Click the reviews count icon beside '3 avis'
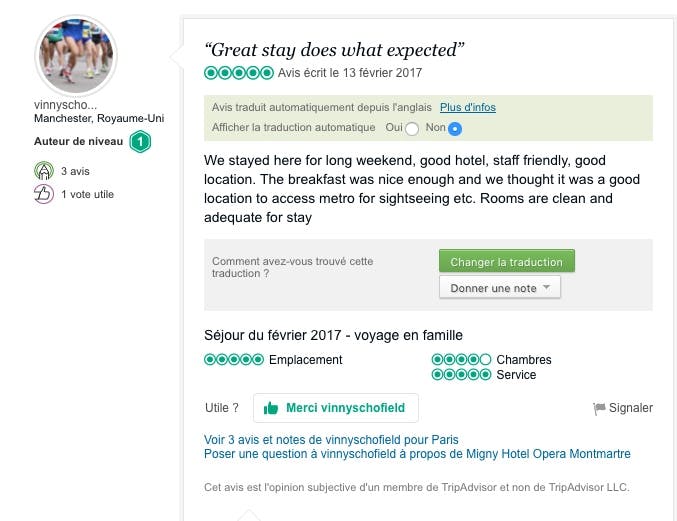677x521 pixels. point(44,171)
